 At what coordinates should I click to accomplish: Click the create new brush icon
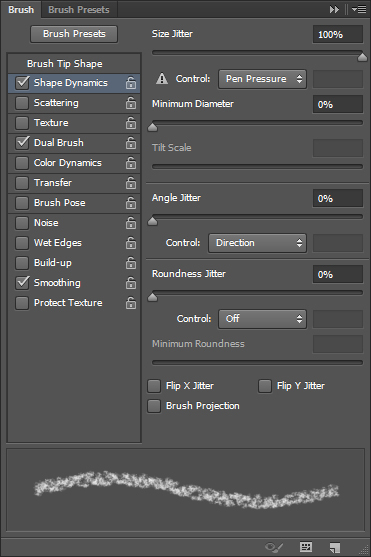tap(334, 547)
